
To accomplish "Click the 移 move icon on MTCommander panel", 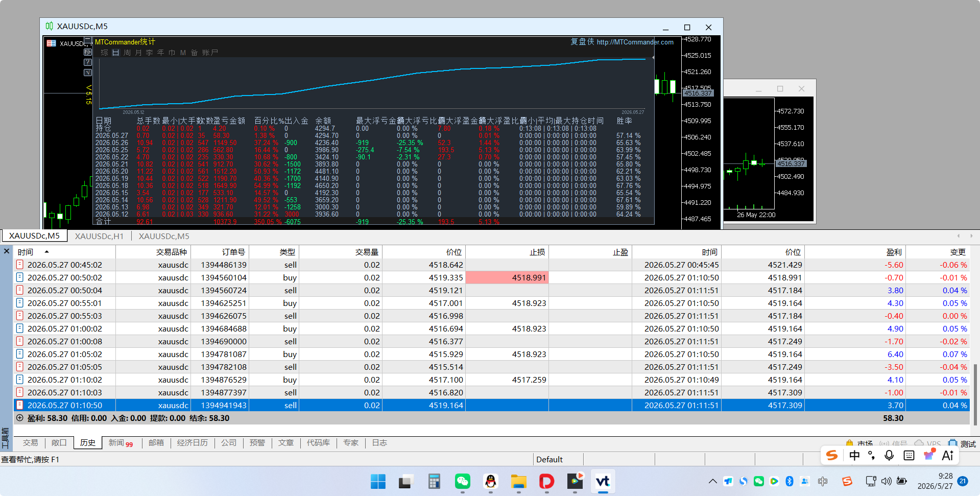I will tap(88, 52).
